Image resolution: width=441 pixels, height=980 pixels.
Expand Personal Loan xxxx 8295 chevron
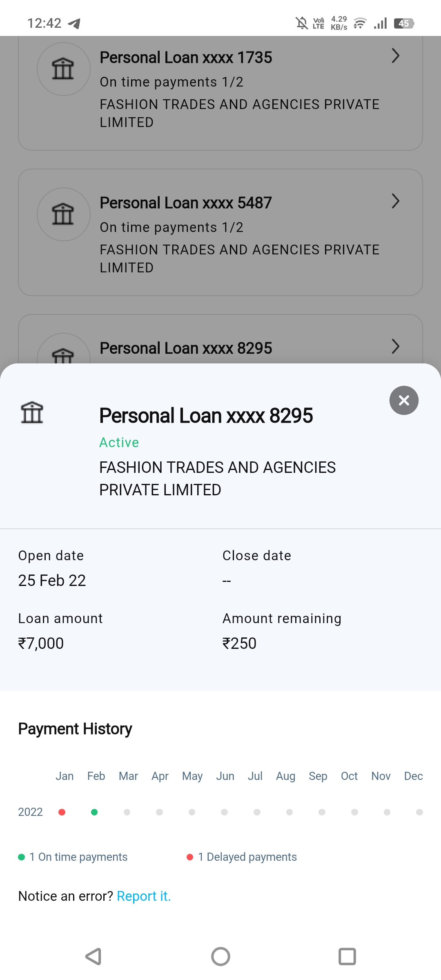point(395,347)
